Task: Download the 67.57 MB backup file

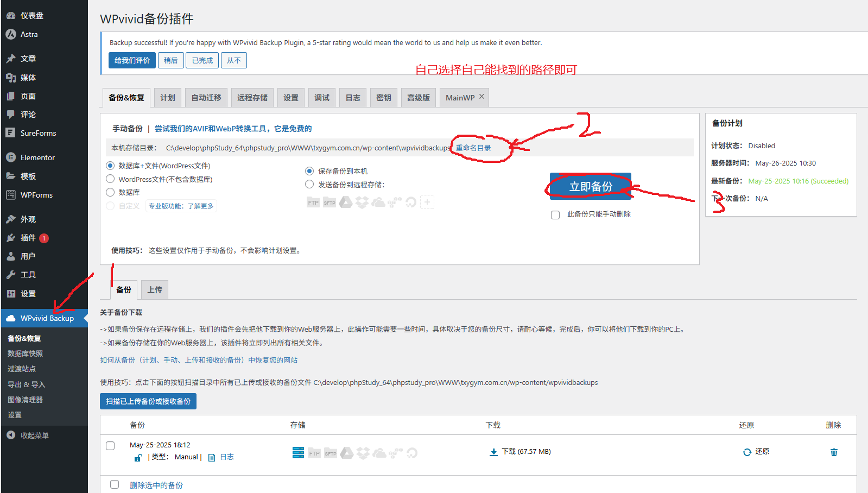Action: click(520, 452)
